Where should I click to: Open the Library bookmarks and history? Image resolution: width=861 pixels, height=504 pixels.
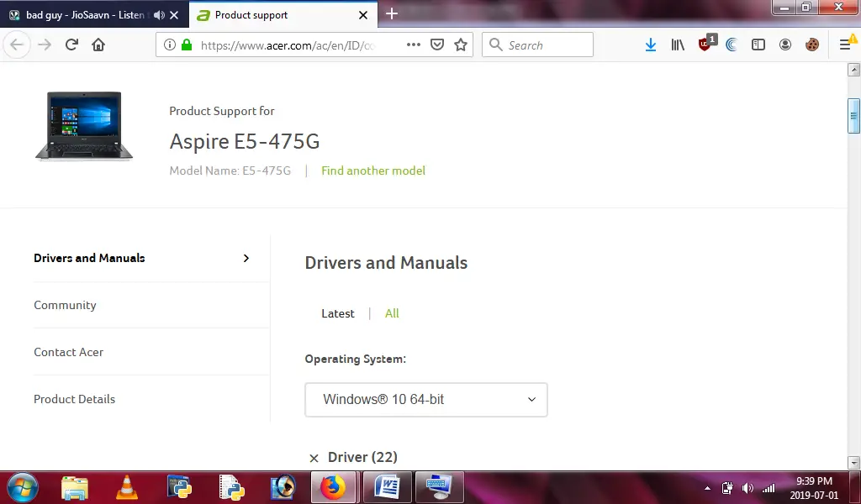pos(678,45)
